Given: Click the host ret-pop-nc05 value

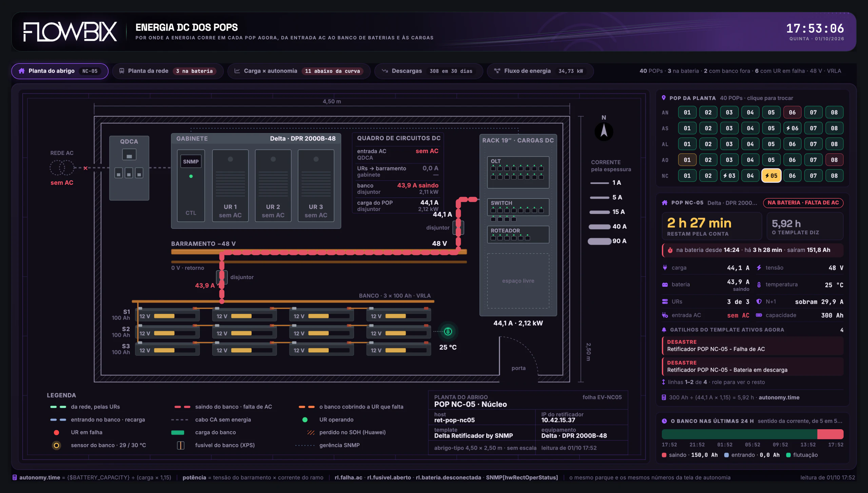Looking at the screenshot, I should tap(455, 420).
